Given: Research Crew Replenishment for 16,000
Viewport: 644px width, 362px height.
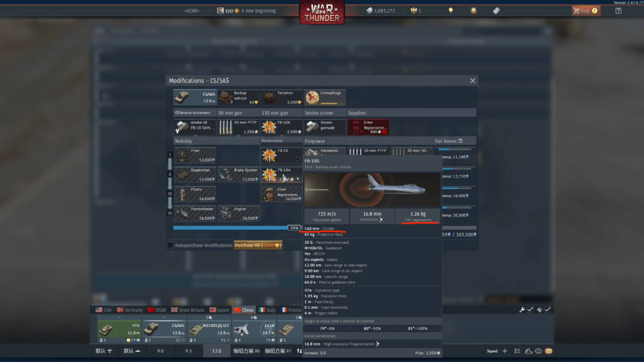Looking at the screenshot, I should click(x=281, y=194).
